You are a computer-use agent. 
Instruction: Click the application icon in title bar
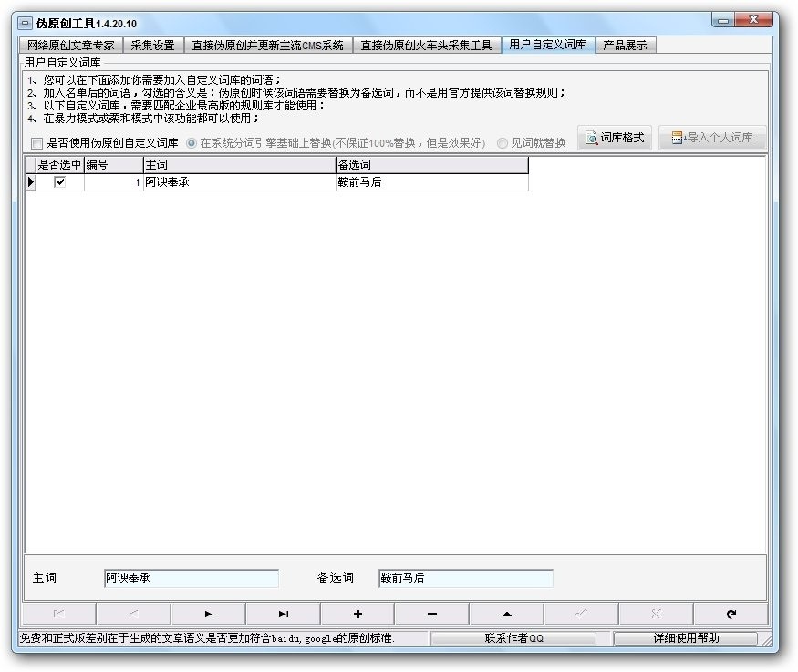25,24
